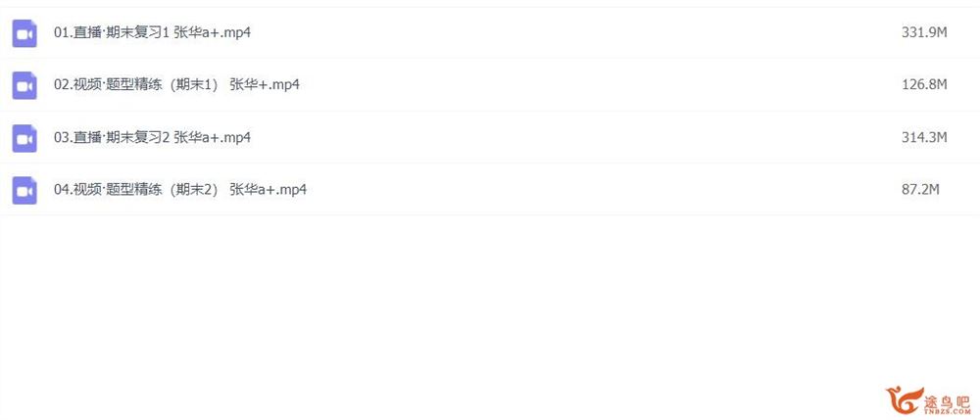Screen dimensions: 980x420
Task: Click the 314.3M file size
Action: 924,137
